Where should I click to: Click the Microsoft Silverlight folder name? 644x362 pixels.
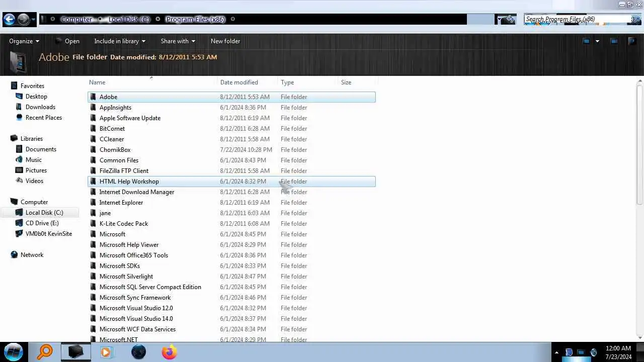pos(126,277)
